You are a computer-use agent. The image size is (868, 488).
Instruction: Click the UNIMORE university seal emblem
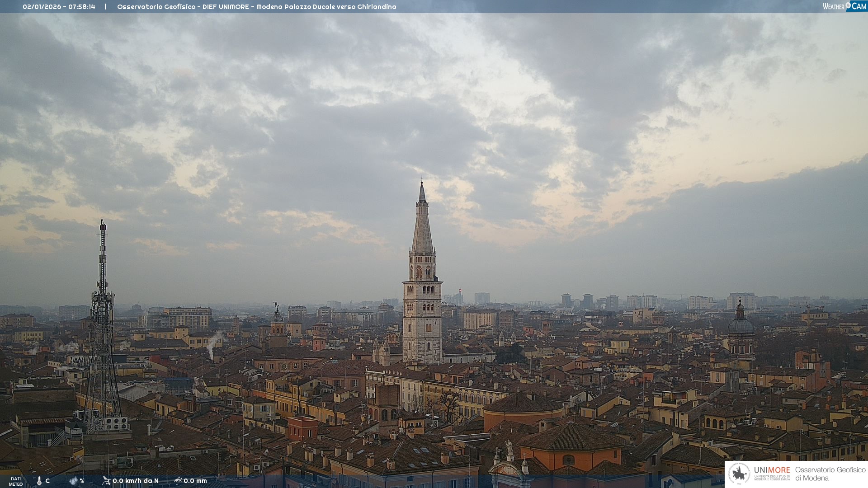tap(739, 474)
